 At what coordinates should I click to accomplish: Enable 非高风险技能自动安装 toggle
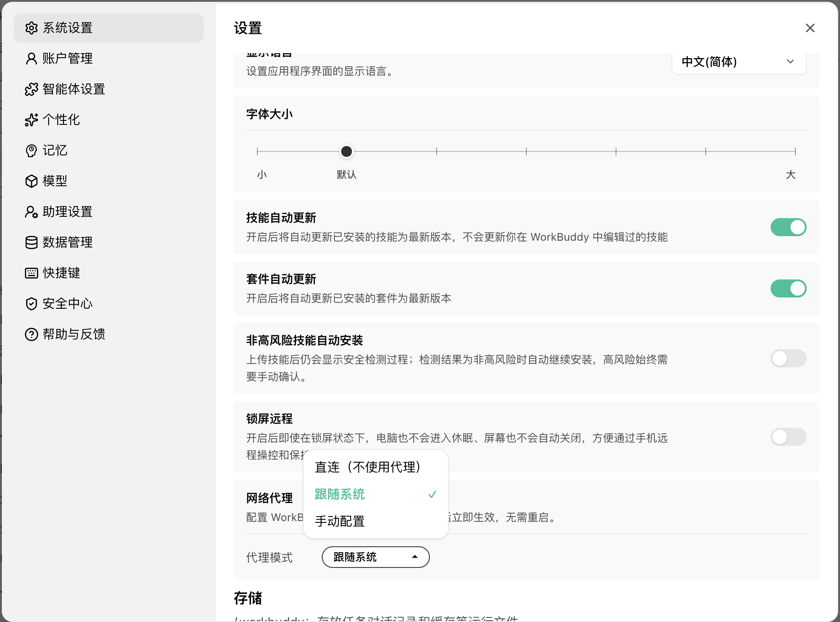click(x=788, y=358)
